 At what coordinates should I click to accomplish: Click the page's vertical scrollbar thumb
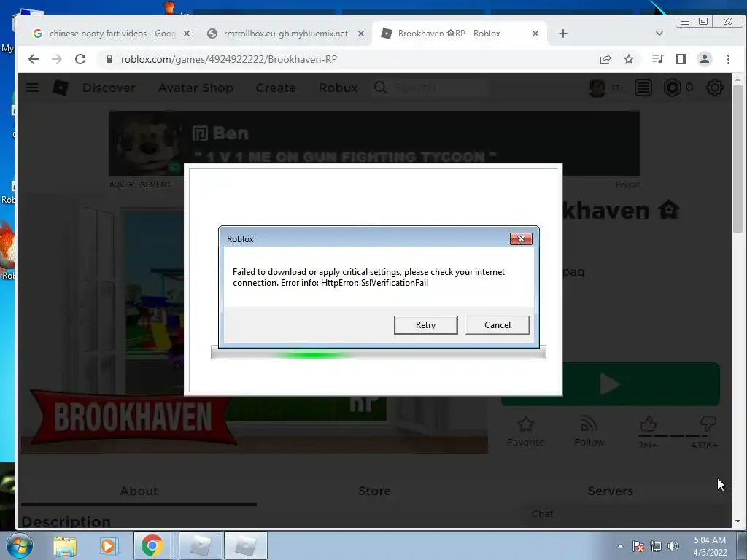[738, 160]
